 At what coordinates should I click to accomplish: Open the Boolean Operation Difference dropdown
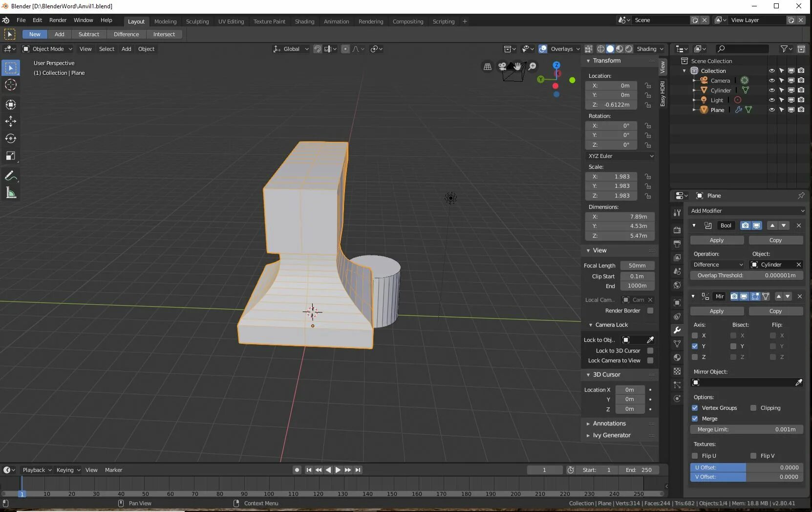[717, 265]
